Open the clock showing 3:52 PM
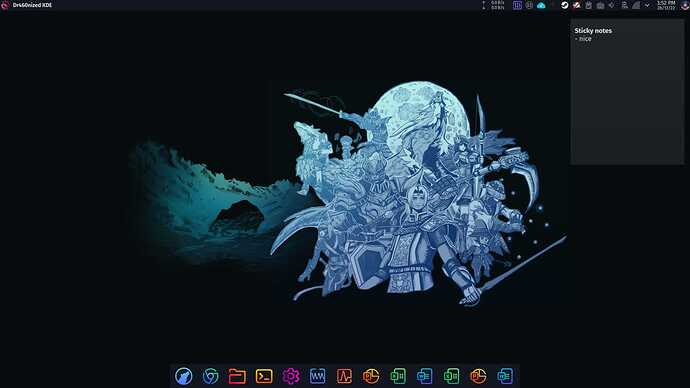690x388 pixels. click(x=666, y=5)
